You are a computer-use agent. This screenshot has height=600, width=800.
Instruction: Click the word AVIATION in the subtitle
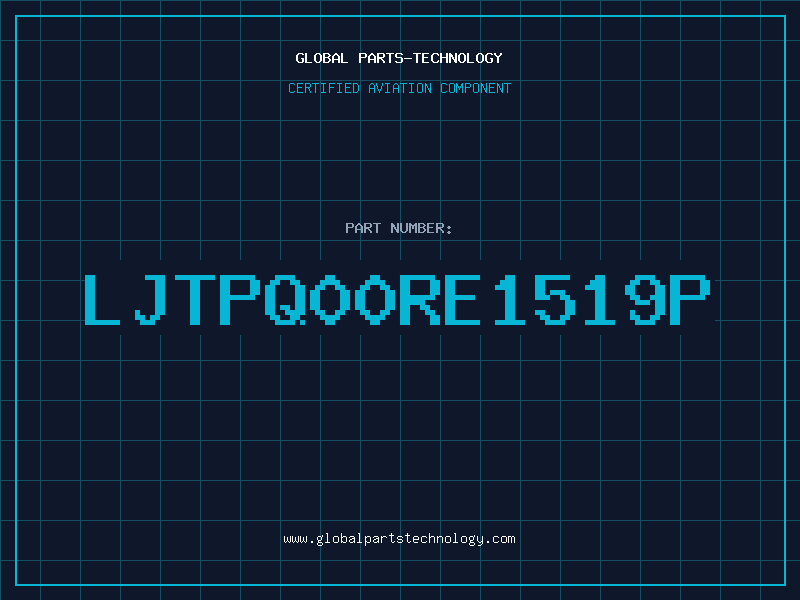[399, 88]
